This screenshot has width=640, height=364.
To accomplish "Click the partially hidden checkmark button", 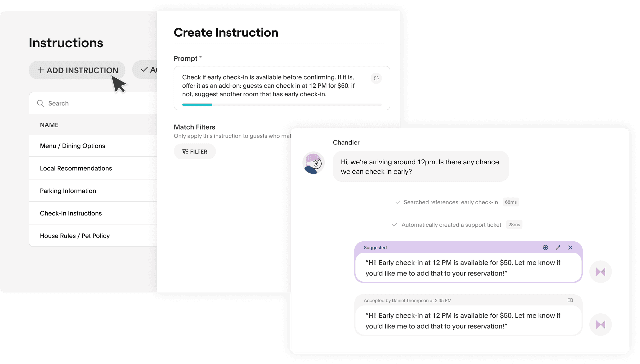I will coord(145,70).
